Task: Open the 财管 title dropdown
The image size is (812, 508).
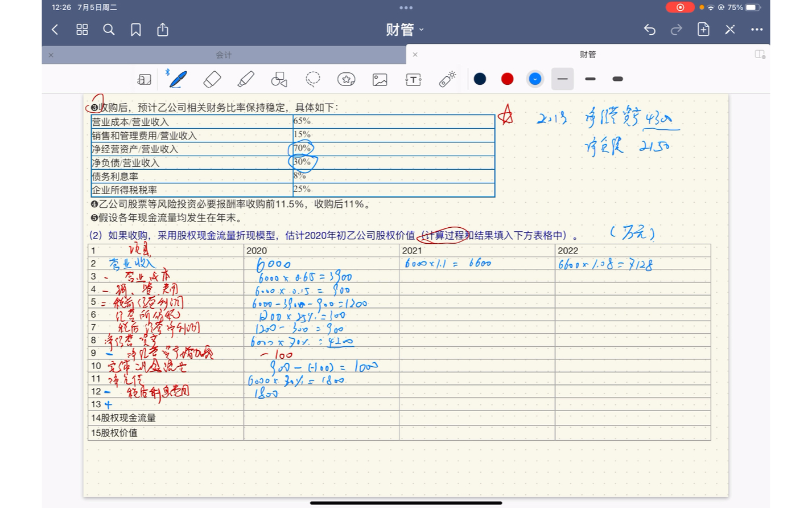Action: click(x=405, y=30)
